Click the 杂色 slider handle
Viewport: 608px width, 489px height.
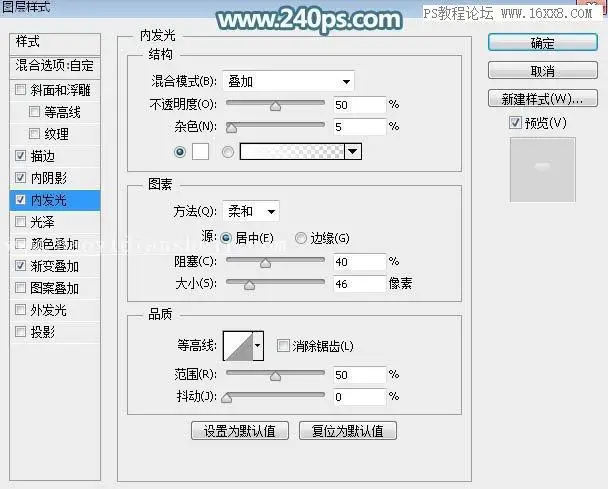[231, 128]
